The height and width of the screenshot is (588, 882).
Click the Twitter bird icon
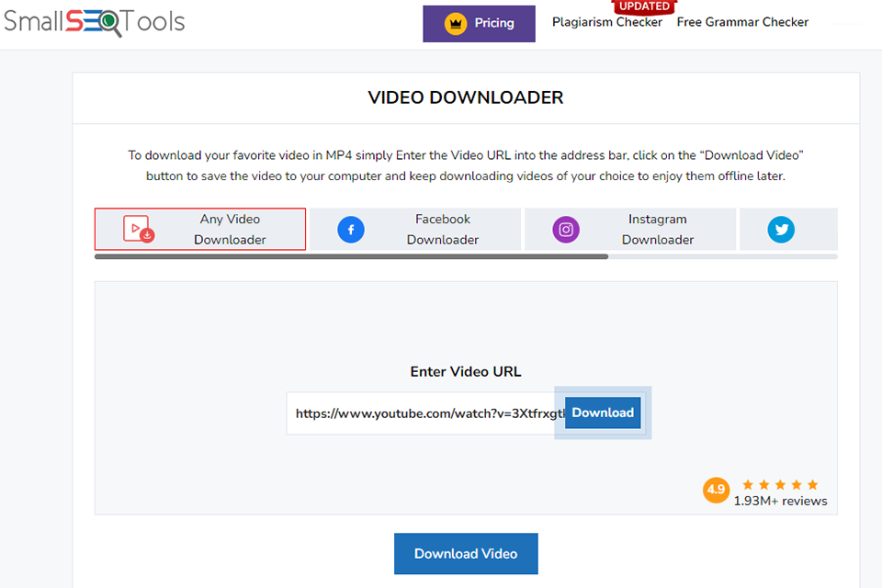click(781, 230)
